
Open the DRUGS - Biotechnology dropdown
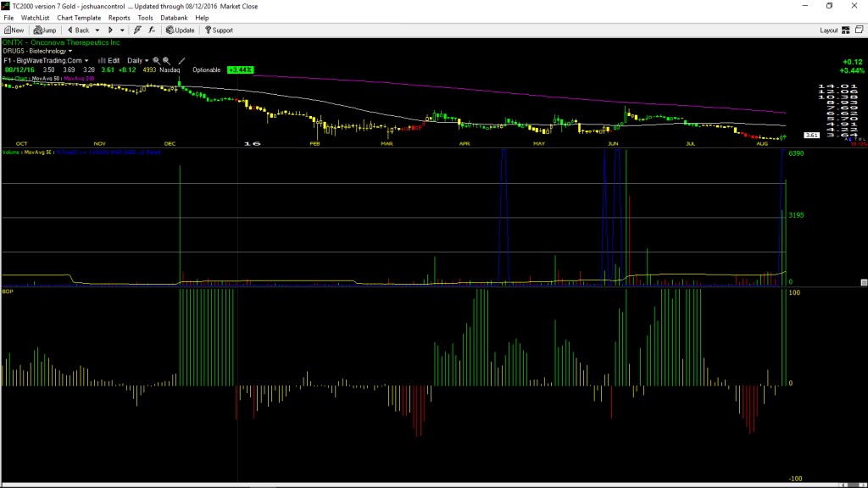(x=37, y=52)
